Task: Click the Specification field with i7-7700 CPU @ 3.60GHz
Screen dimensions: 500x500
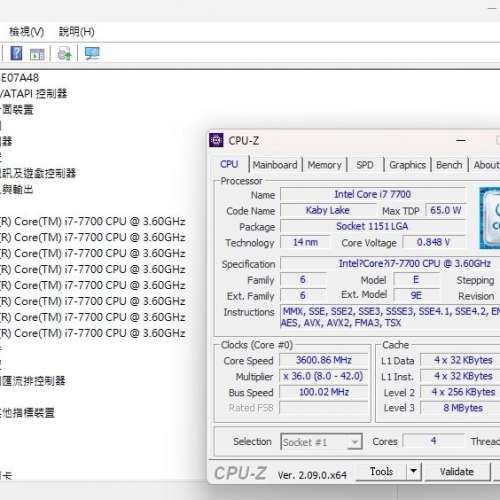Action: 390,263
